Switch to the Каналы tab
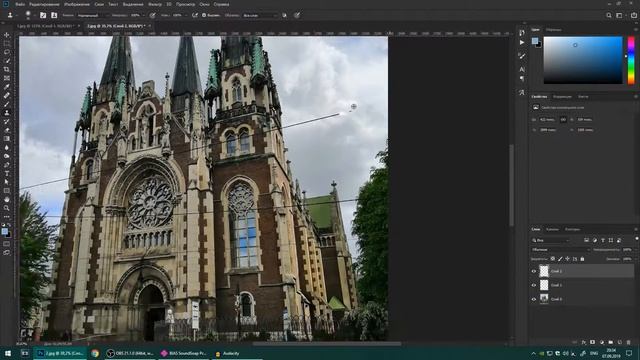The width and height of the screenshot is (640, 360). (x=552, y=229)
